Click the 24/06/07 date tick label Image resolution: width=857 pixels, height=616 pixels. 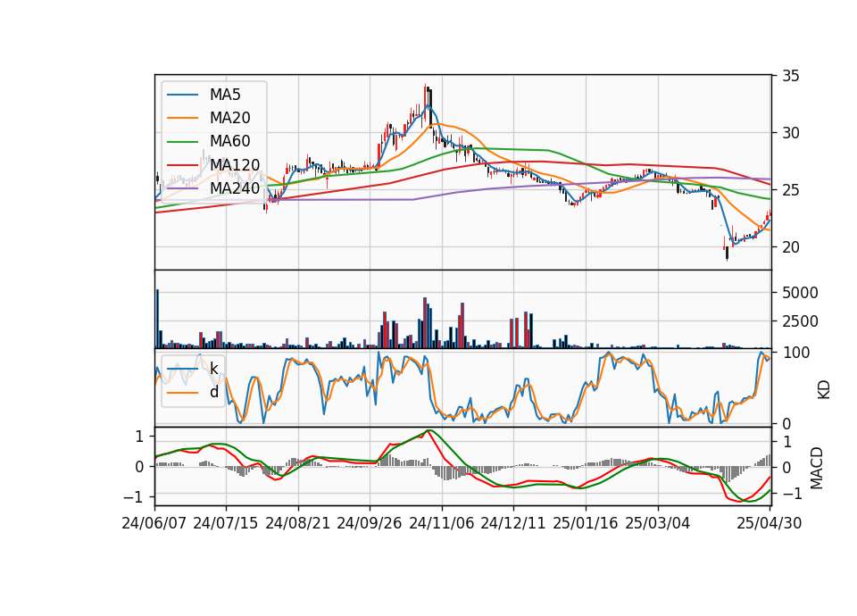click(154, 523)
